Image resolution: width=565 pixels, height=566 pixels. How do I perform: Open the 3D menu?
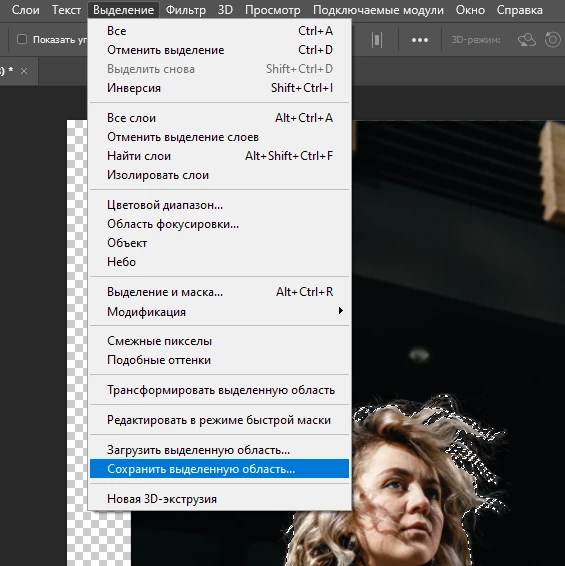point(225,10)
